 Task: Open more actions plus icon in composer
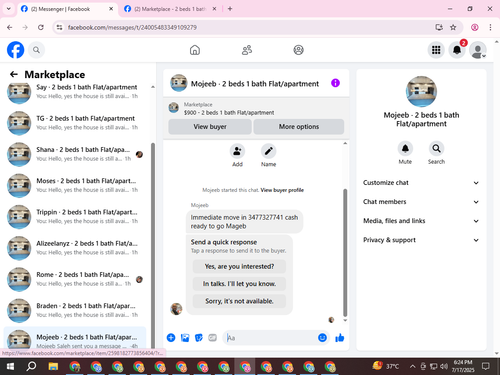tap(171, 338)
